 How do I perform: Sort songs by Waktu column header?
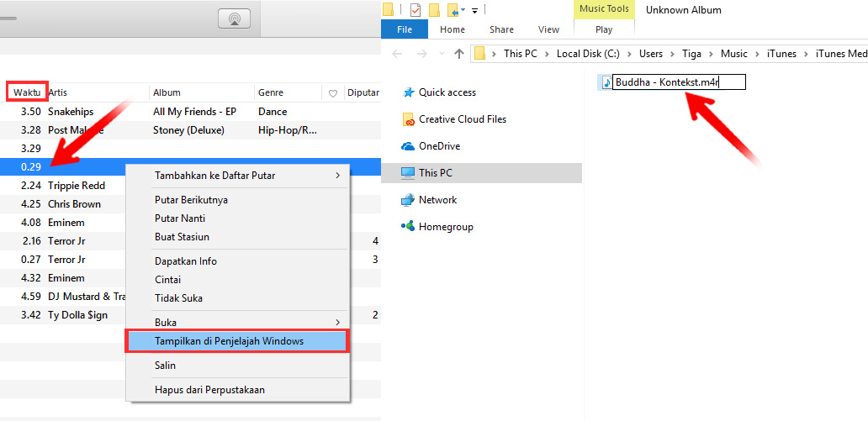27,92
